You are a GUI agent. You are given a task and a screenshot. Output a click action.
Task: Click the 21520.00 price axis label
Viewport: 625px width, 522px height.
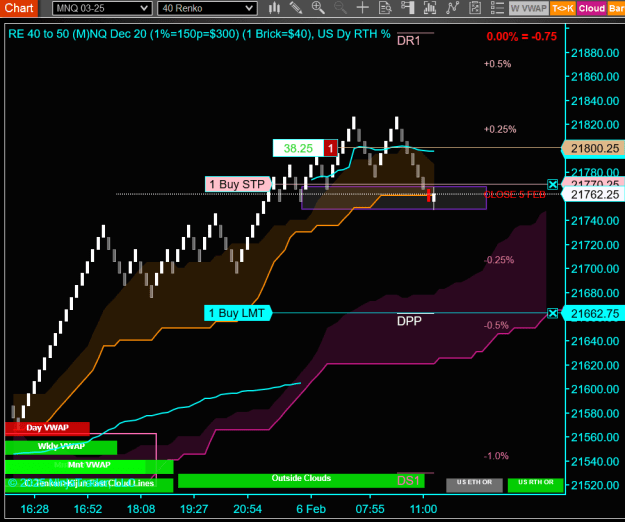[x=595, y=485]
